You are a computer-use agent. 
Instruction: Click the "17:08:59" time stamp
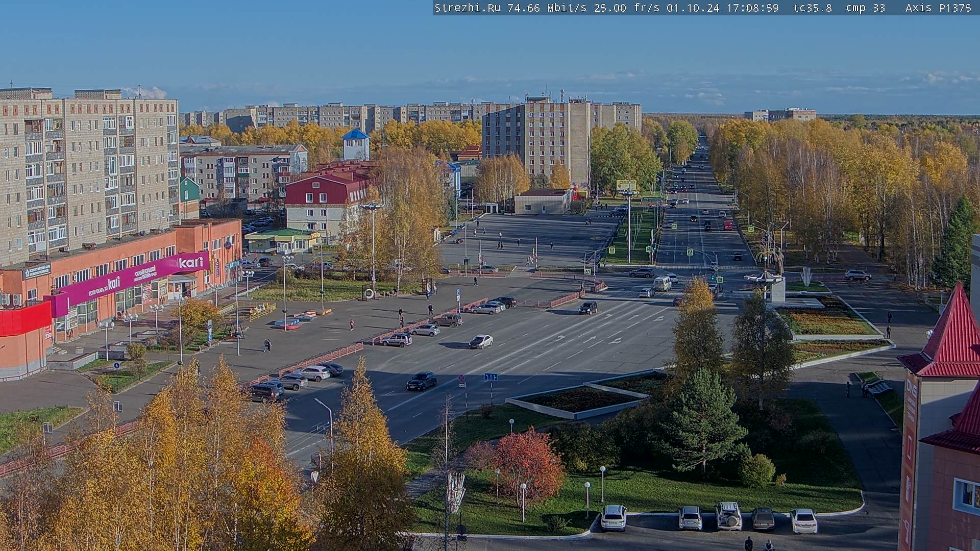752,8
